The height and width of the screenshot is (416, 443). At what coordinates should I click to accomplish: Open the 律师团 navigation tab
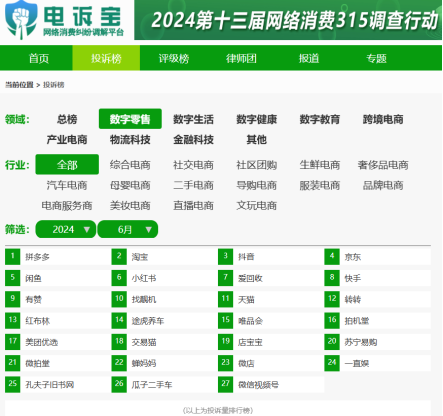click(241, 58)
